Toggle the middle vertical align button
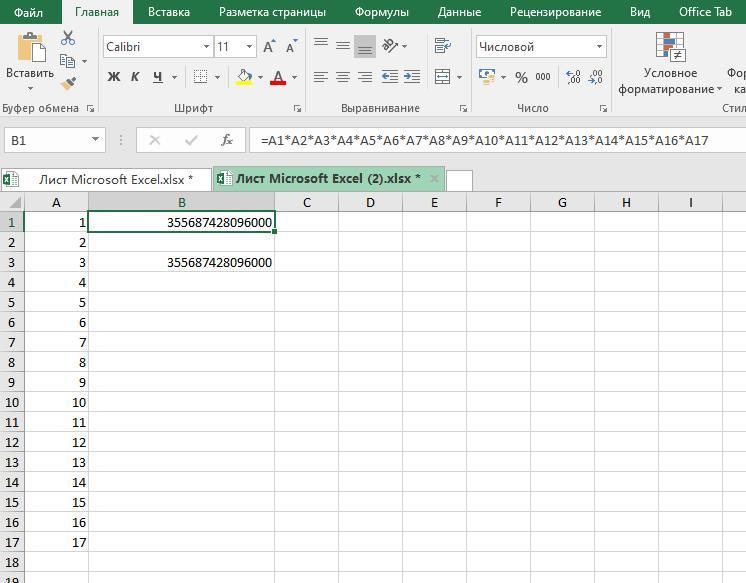This screenshot has height=583, width=746. pyautogui.click(x=343, y=46)
